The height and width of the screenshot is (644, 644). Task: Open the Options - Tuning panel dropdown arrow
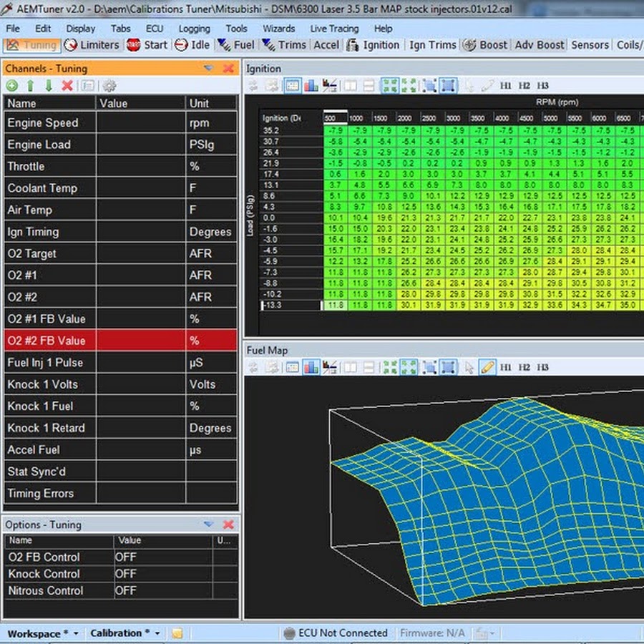pyautogui.click(x=209, y=524)
